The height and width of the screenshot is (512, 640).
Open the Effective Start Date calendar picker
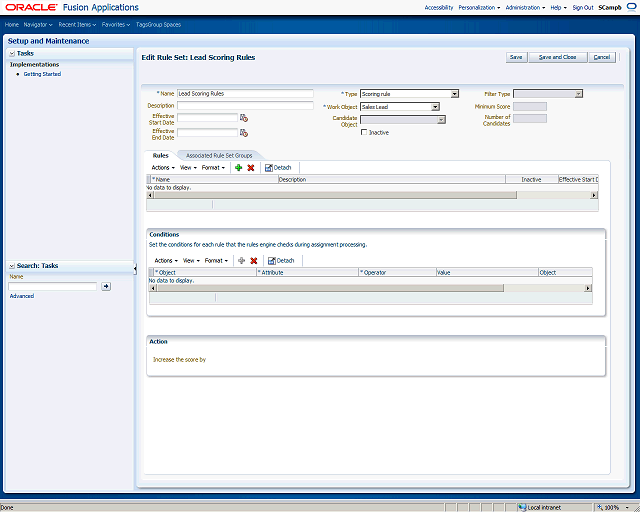(244, 118)
